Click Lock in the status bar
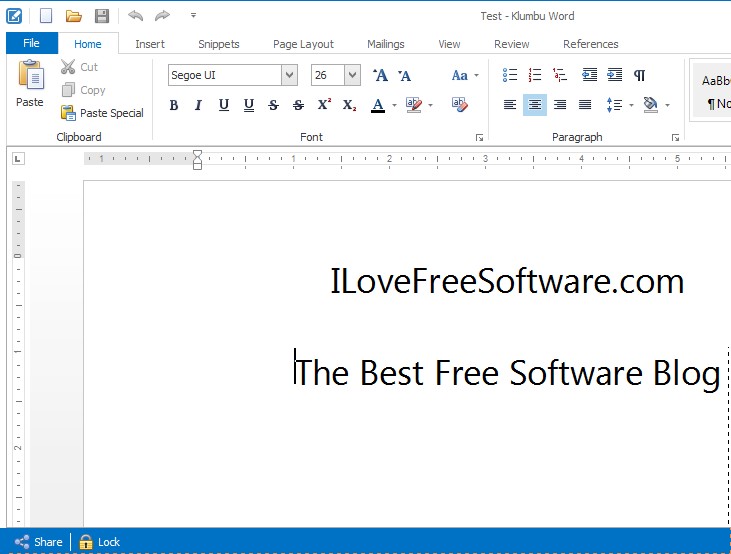The height and width of the screenshot is (554, 731). [x=99, y=542]
